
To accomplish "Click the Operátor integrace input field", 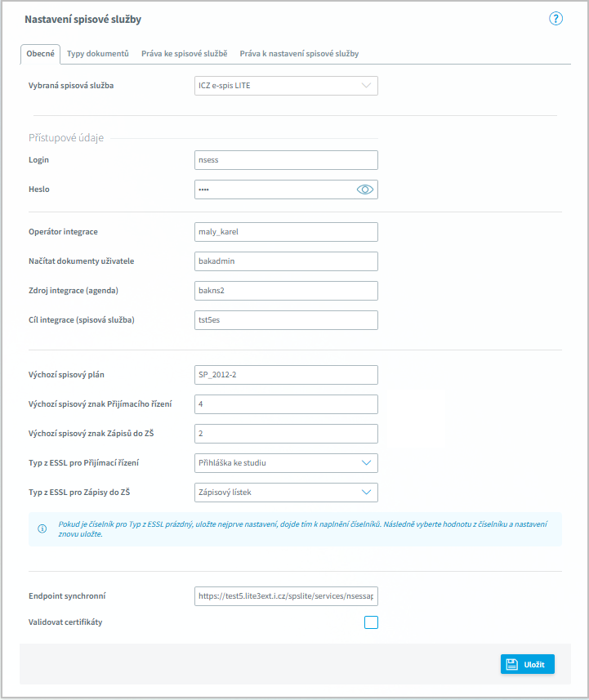I will click(286, 232).
